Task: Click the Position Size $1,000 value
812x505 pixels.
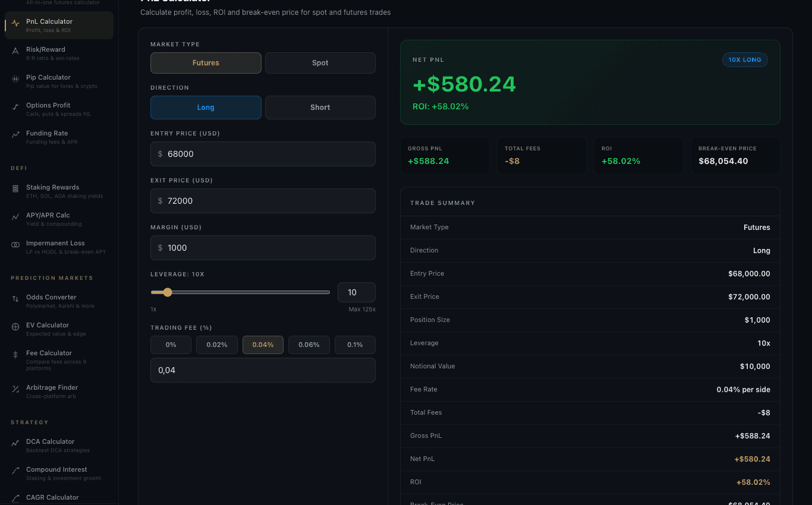Action: click(x=757, y=320)
